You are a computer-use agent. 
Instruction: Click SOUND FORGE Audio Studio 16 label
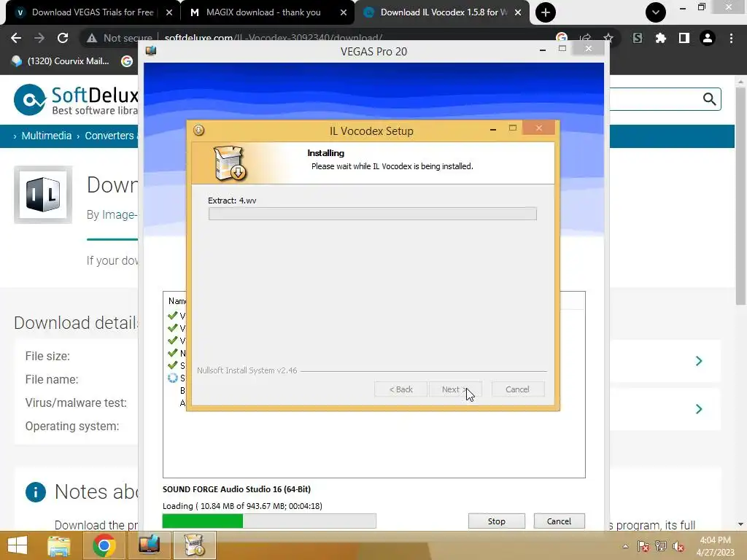(236, 489)
